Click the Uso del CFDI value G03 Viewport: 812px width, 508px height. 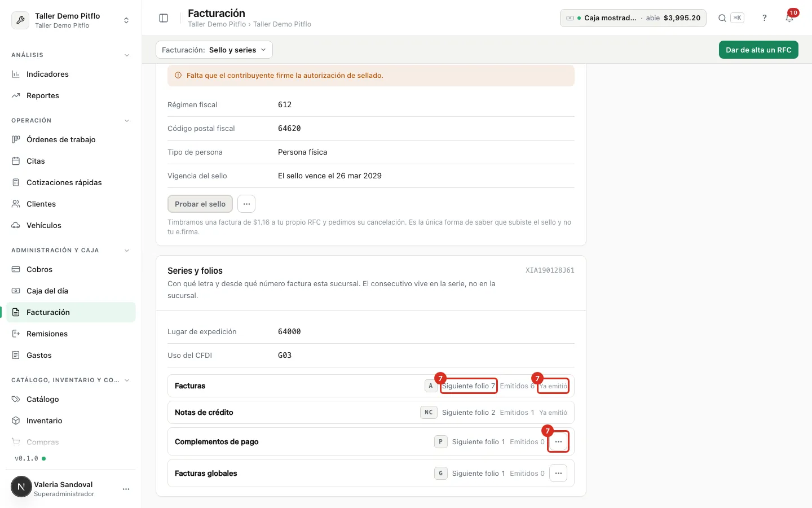[x=285, y=355]
